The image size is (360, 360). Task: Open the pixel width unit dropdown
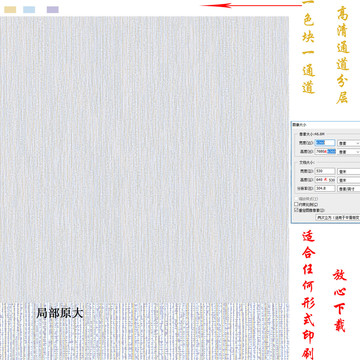point(349,143)
